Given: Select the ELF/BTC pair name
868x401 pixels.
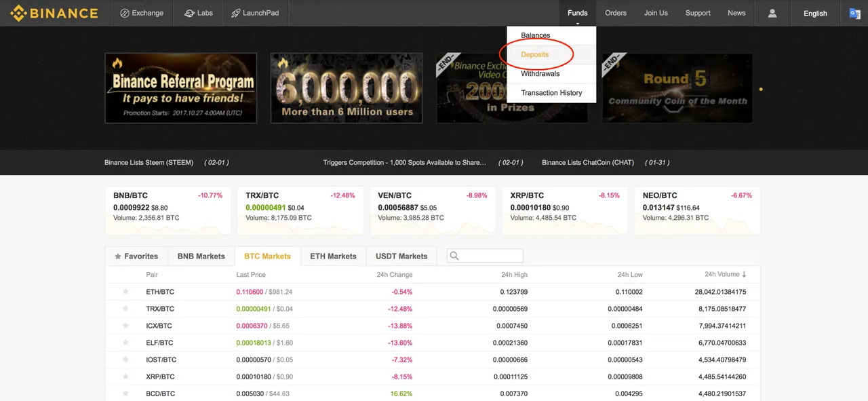Looking at the screenshot, I should 159,343.
